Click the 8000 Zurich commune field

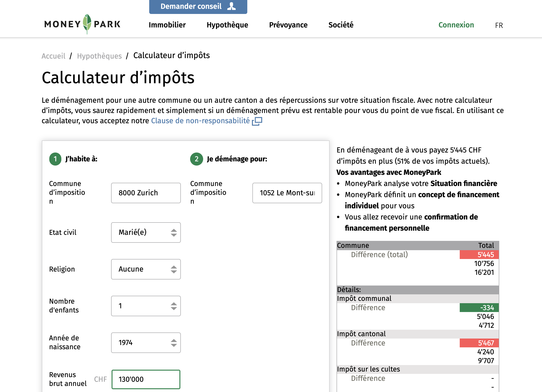[x=146, y=193]
